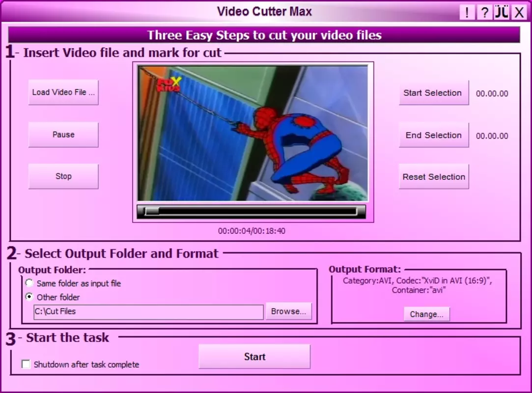Screen dimensions: 532x393
Task: Click the C:\Cut Files path field
Action: (x=148, y=312)
